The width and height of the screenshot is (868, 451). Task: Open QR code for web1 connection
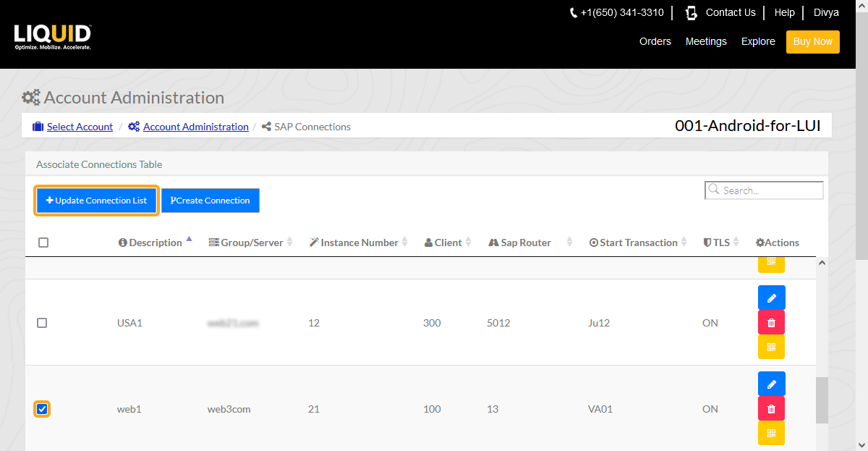click(771, 433)
